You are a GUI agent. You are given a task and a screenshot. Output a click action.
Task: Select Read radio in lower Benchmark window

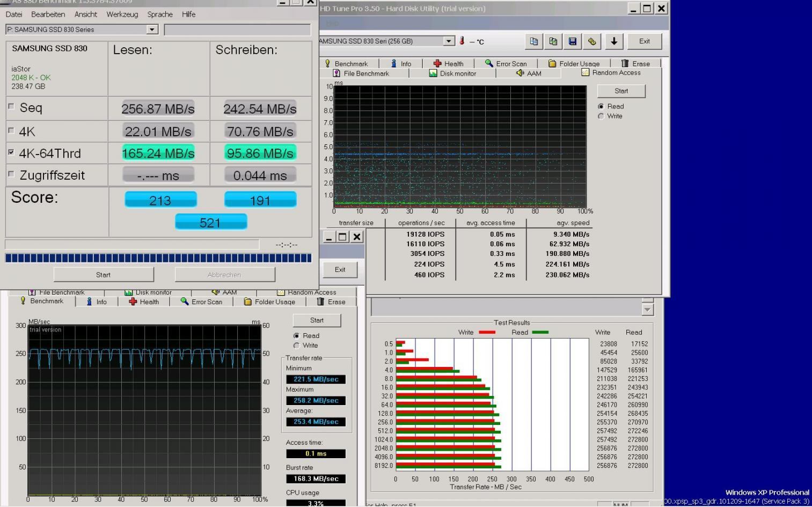click(x=296, y=336)
